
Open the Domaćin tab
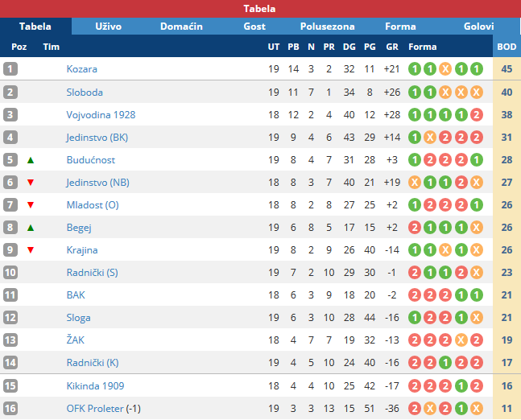coord(181,27)
